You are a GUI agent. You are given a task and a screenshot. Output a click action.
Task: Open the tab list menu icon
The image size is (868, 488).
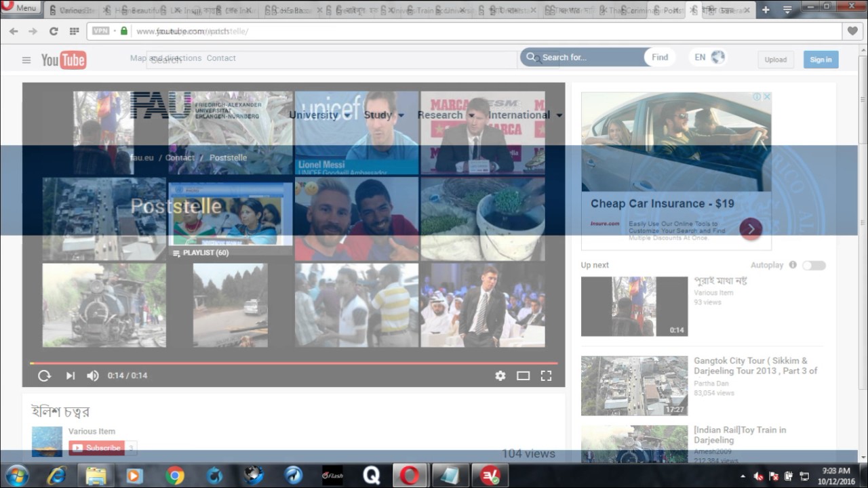[x=787, y=9]
